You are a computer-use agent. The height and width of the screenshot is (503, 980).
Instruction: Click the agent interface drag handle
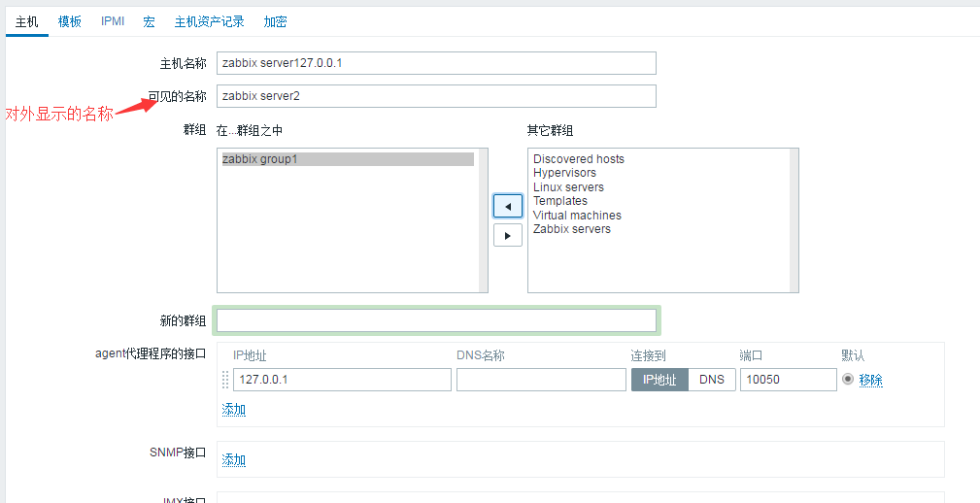click(225, 380)
